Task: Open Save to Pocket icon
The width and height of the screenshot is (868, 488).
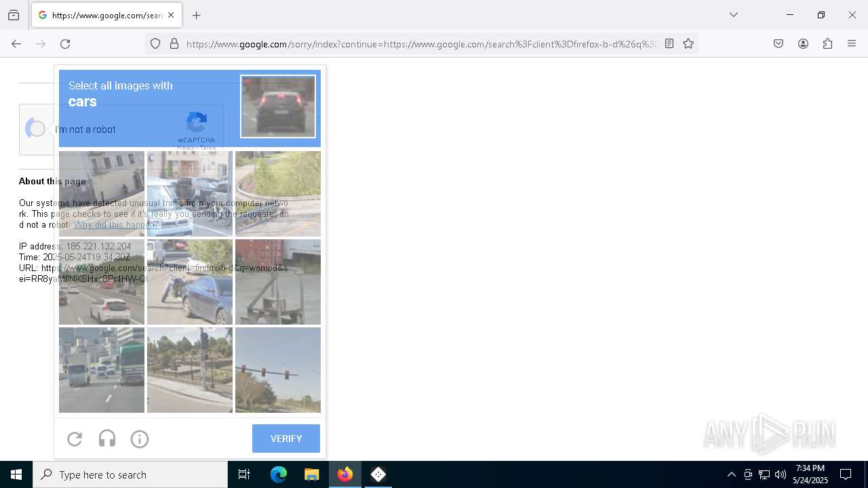Action: click(x=778, y=44)
